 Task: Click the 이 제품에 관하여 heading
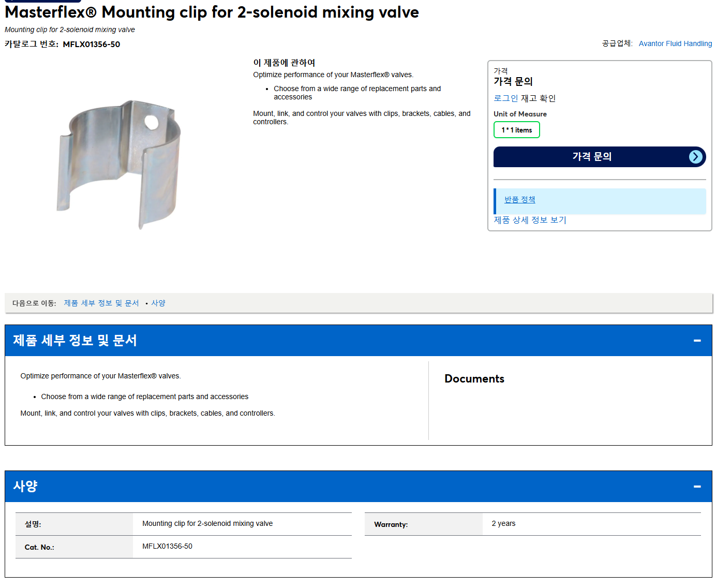[x=284, y=63]
